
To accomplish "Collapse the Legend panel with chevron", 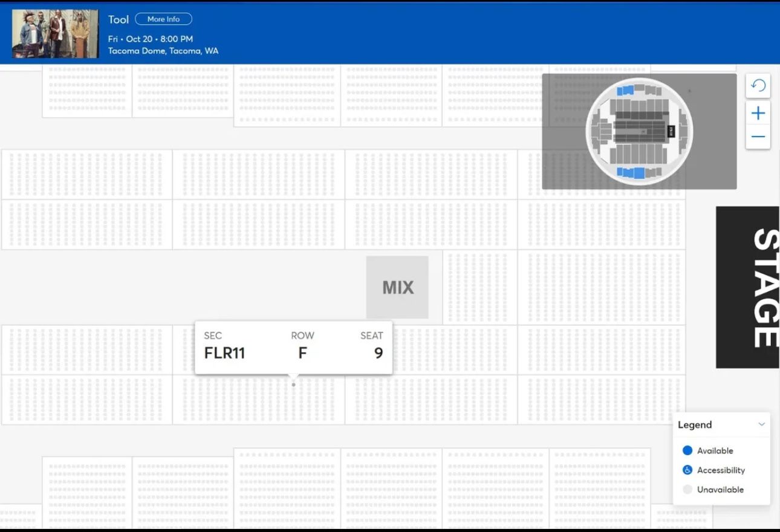I will (761, 424).
